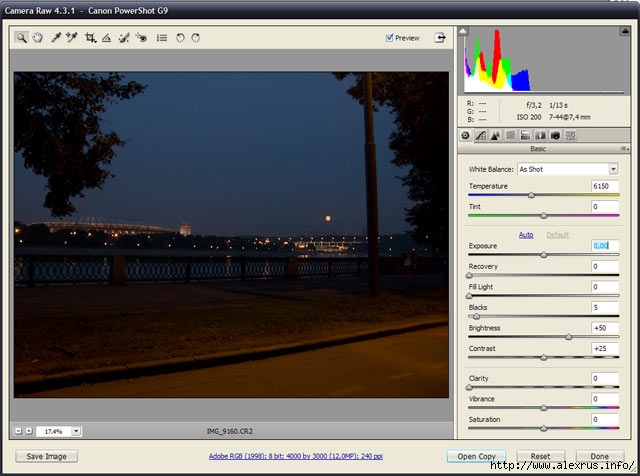Click the Save Image button
The image size is (640, 476).
(x=47, y=456)
